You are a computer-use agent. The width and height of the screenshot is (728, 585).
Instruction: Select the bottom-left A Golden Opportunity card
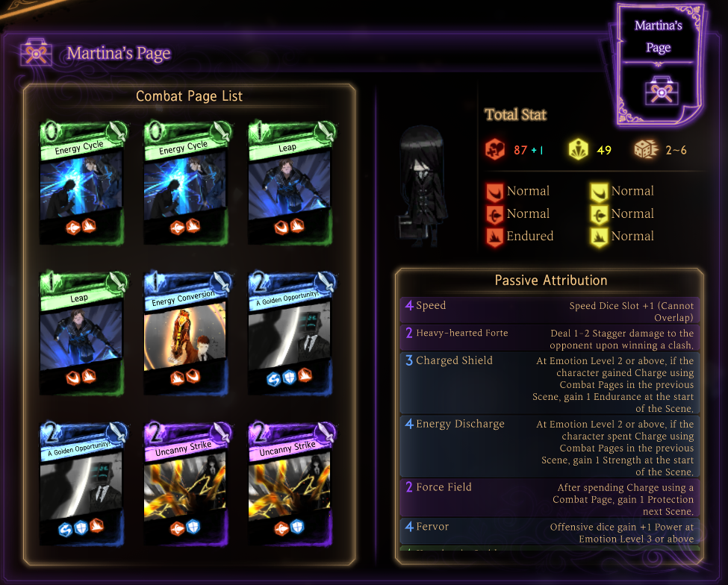click(x=83, y=484)
